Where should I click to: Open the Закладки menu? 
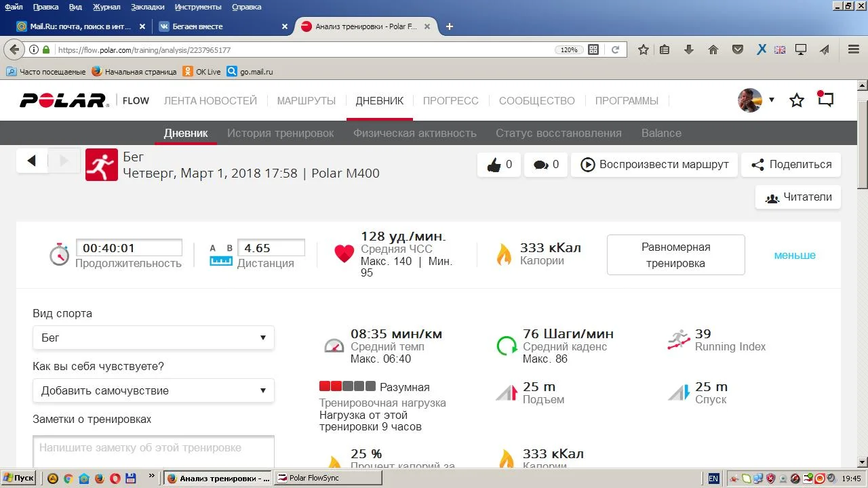[147, 7]
